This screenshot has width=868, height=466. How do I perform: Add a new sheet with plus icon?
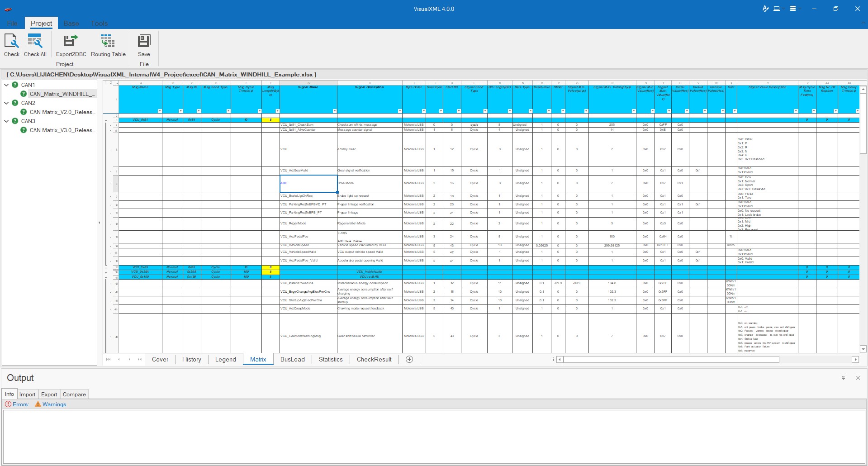tap(409, 359)
